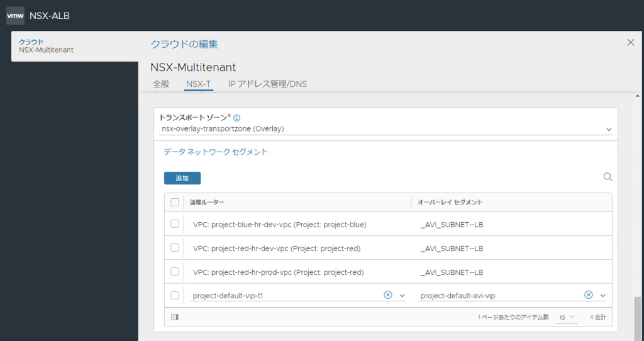Viewport: 644px width, 341px height.
Task: Click the 追加 button
Action: [182, 178]
